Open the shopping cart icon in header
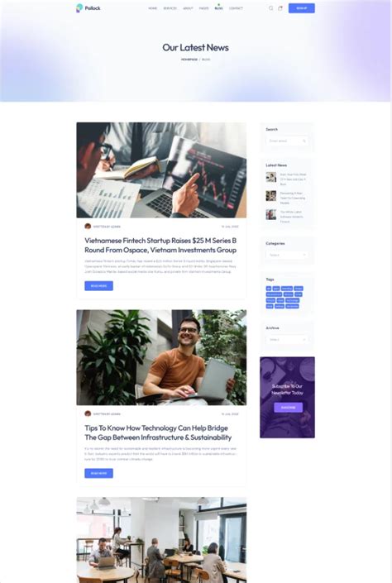 280,8
